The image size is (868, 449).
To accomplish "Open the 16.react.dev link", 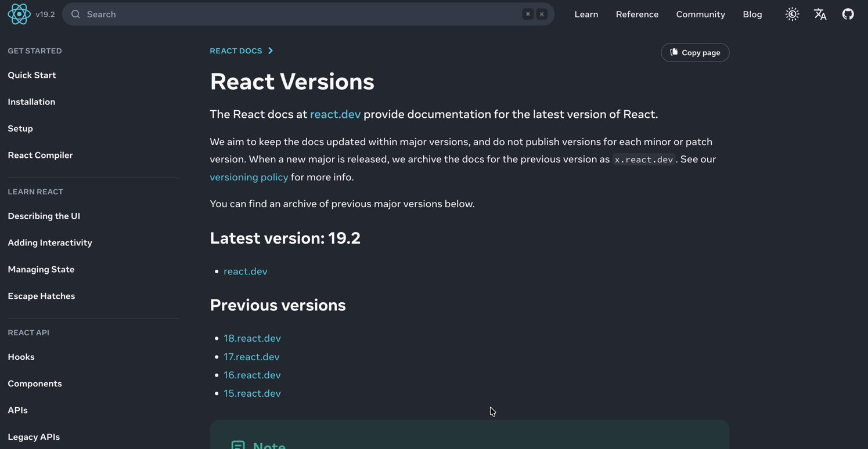I will point(252,375).
